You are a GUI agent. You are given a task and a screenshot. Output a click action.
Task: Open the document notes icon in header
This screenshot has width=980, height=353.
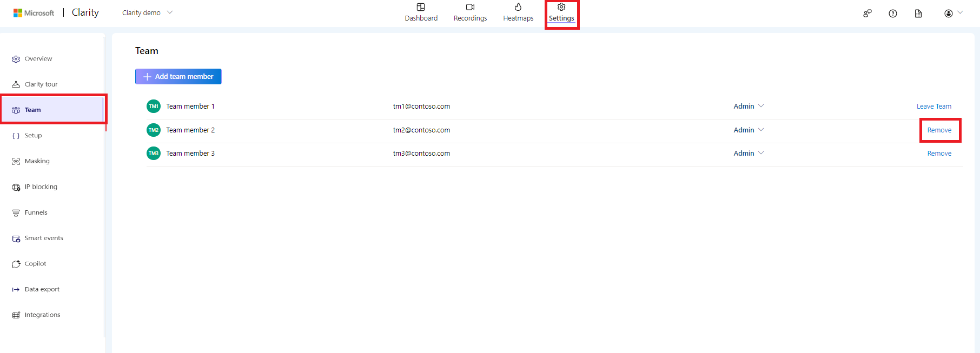(918, 14)
